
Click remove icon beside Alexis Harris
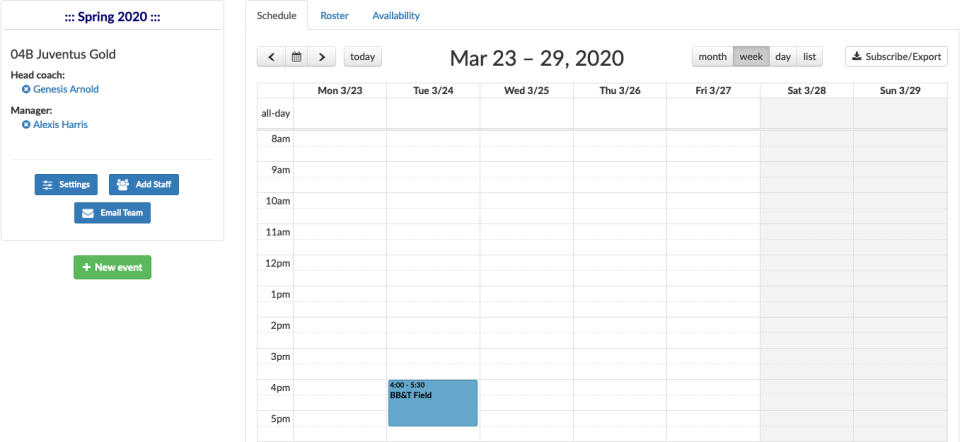pyautogui.click(x=26, y=125)
